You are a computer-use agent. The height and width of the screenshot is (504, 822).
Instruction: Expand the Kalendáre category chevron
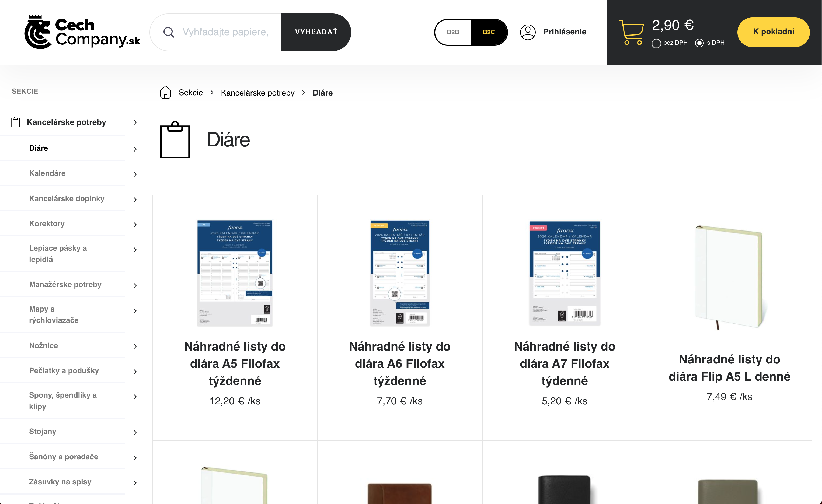pyautogui.click(x=135, y=174)
